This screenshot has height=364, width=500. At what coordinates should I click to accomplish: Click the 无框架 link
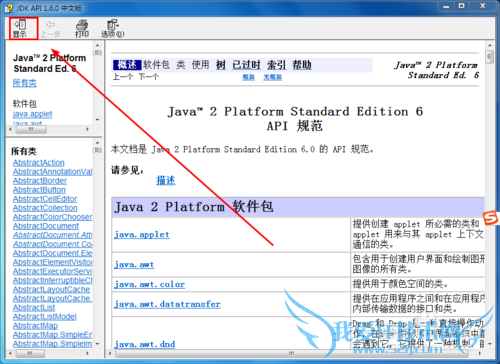click(x=273, y=77)
